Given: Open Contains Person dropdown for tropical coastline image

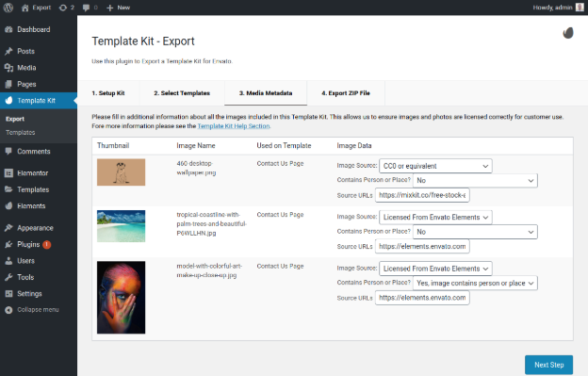Looking at the screenshot, I should [475, 232].
